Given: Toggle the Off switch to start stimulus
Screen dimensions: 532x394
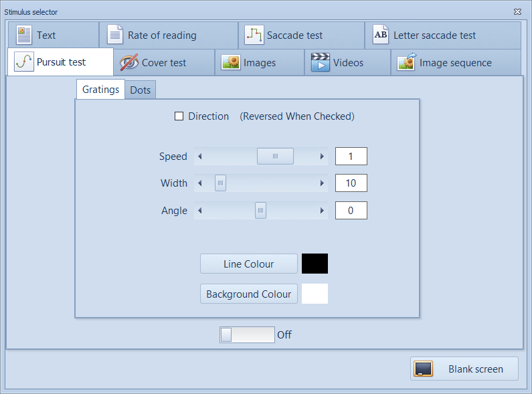Looking at the screenshot, I should point(247,334).
